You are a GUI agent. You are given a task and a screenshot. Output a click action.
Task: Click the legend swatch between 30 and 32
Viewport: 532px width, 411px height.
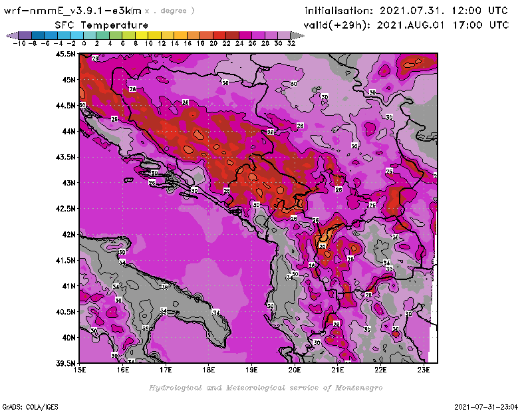[284, 35]
